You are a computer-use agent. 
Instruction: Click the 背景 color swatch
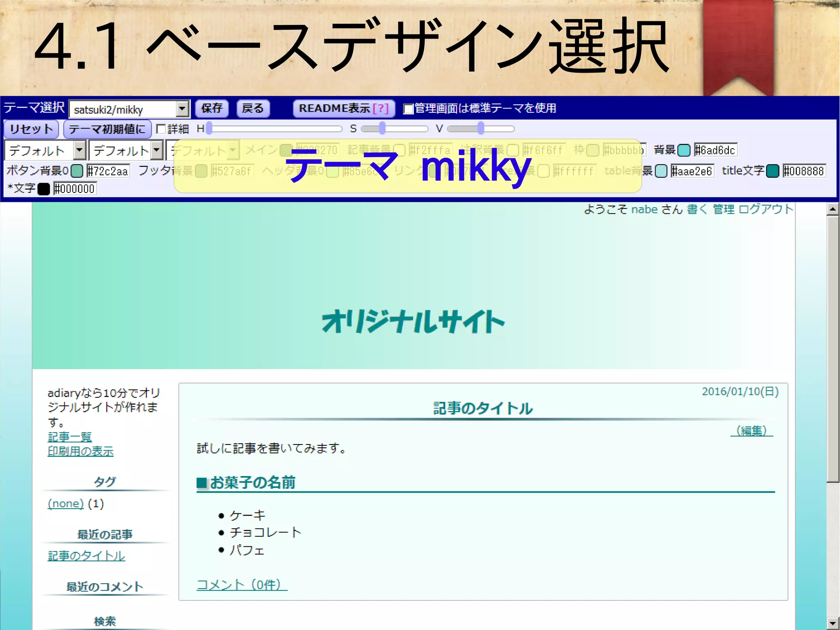[684, 150]
